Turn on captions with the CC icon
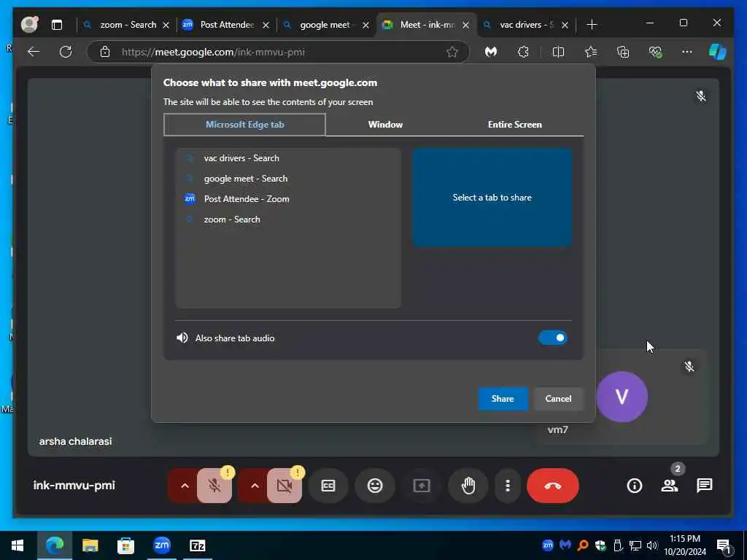This screenshot has width=747, height=560. [x=328, y=486]
